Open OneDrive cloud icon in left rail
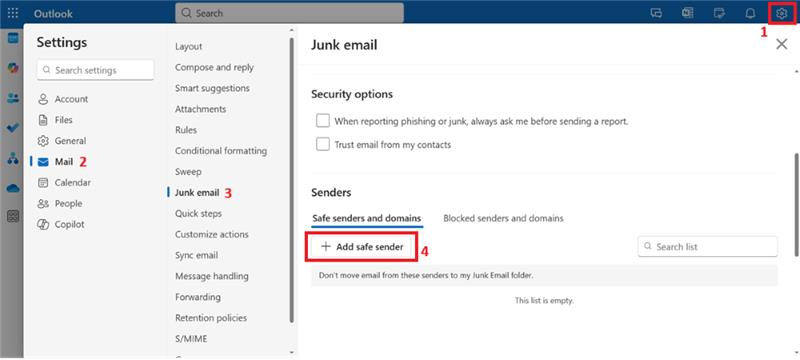Screen dimensions: 800x360 [13, 188]
